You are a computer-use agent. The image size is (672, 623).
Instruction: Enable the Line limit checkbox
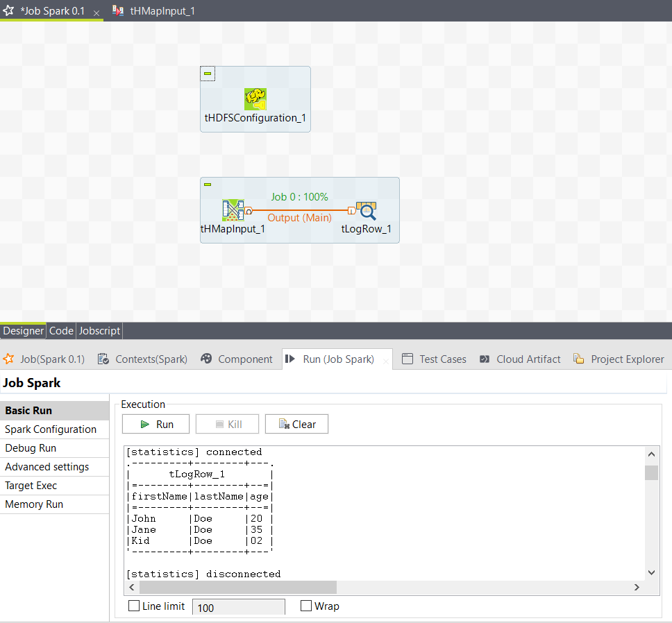click(134, 606)
